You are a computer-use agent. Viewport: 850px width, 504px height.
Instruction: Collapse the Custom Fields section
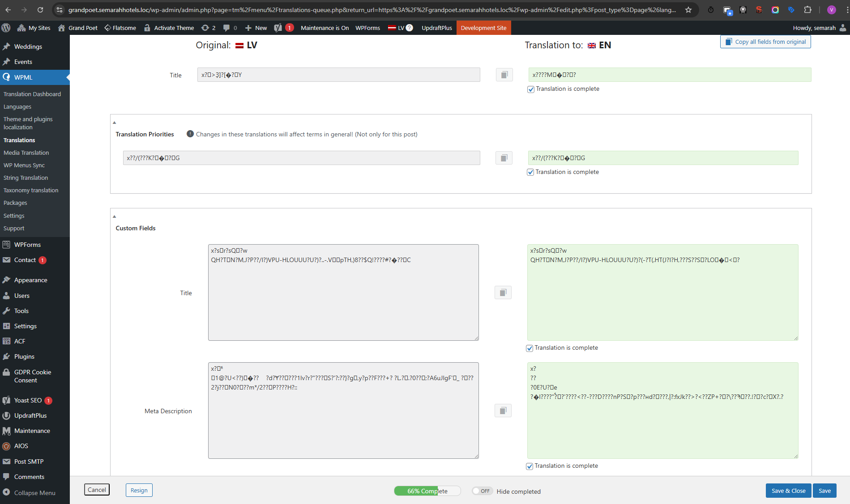[115, 216]
